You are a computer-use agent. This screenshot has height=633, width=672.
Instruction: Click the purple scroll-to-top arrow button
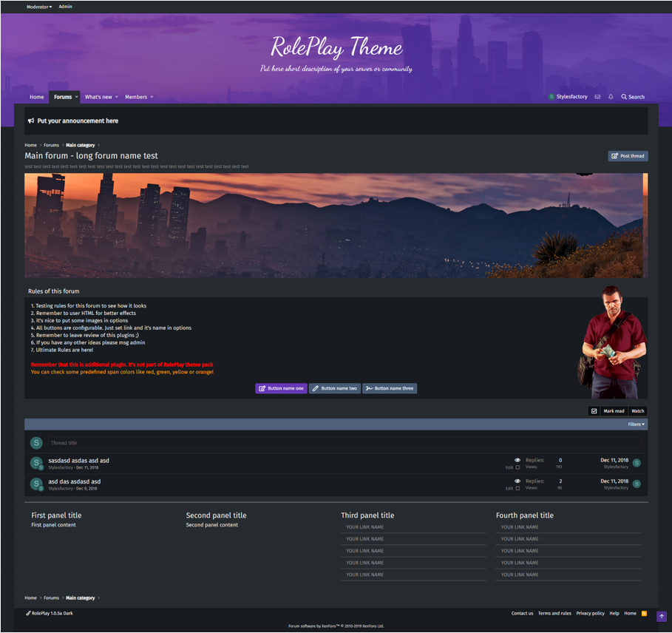[662, 616]
